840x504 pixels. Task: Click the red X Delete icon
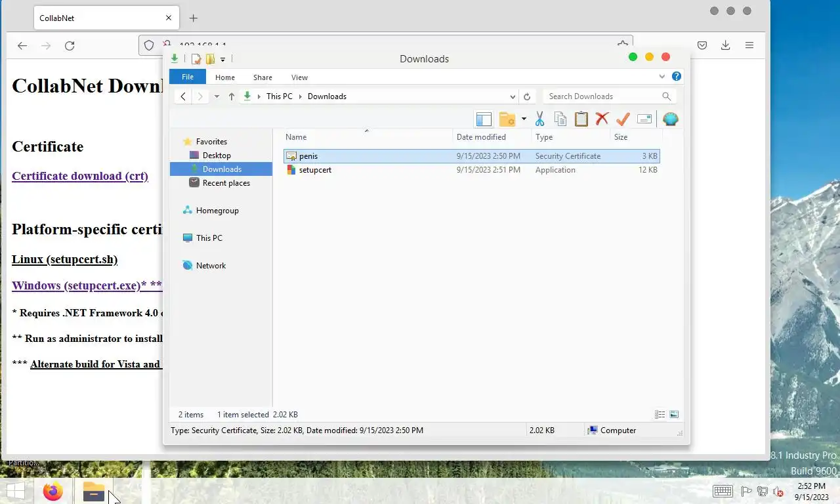[x=602, y=119]
